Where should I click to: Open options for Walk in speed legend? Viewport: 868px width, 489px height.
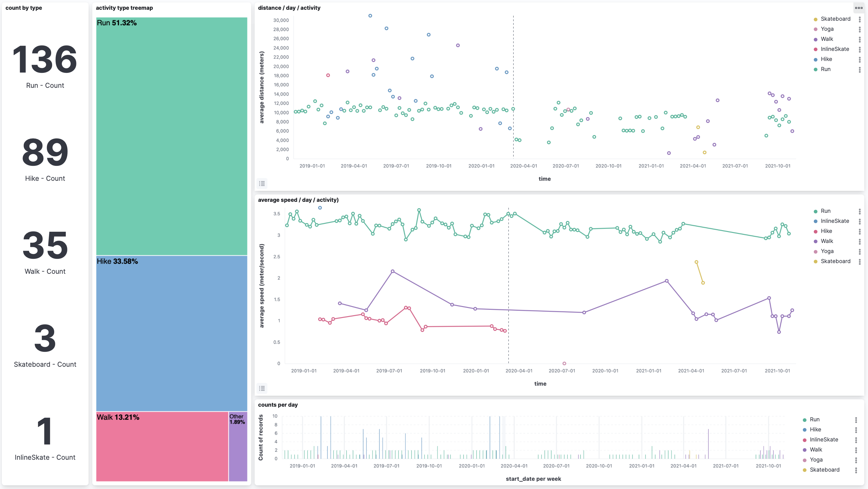point(859,242)
